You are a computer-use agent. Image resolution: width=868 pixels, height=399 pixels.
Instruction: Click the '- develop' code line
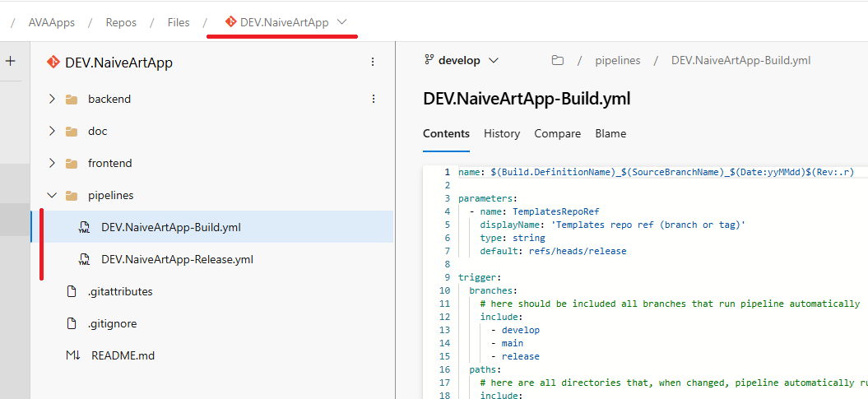click(515, 330)
